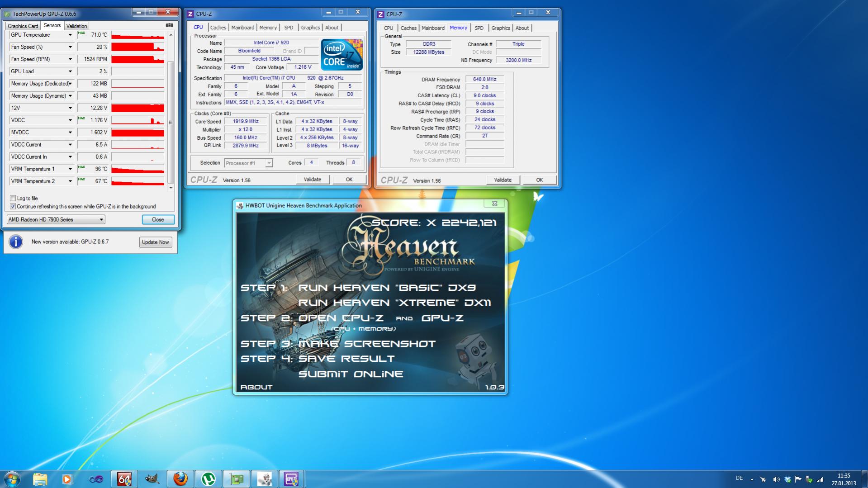Select SPD tab in right CPU-Z window
Screen dimensions: 868x488
click(x=479, y=28)
